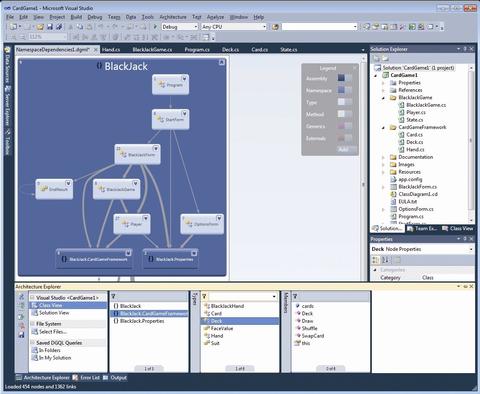This screenshot has width=480, height=394.
Task: Start debugging with the green play icon
Action: pyautogui.click(x=155, y=26)
